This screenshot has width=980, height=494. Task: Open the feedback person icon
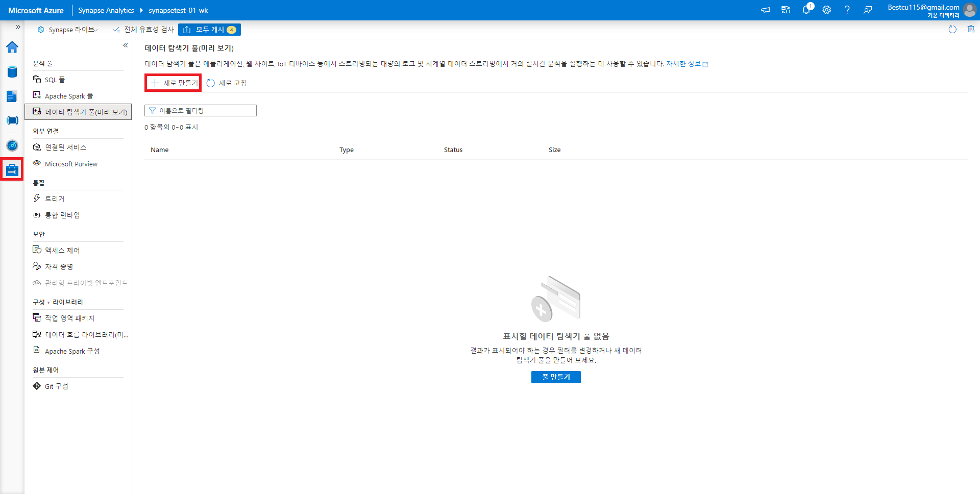868,10
